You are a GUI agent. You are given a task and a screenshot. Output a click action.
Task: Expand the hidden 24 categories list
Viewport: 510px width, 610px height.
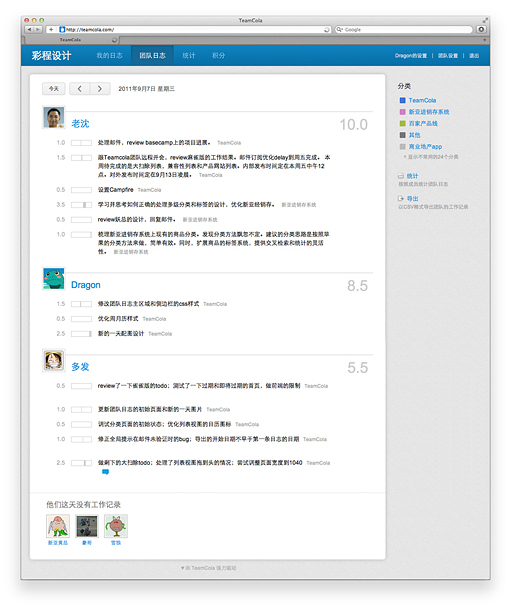pos(431,157)
